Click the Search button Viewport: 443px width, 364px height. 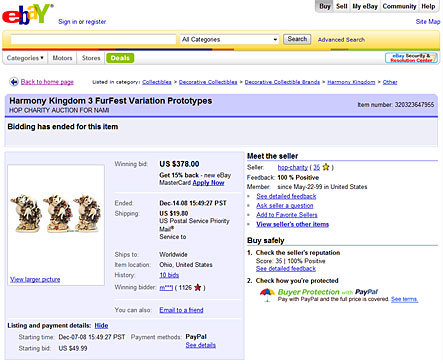coord(297,39)
